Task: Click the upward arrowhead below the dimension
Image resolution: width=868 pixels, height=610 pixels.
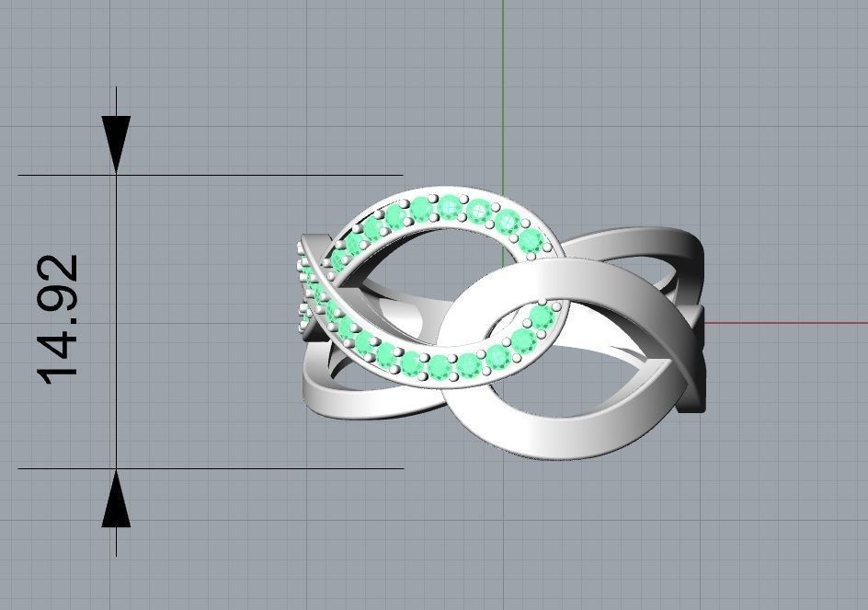Action: point(116,498)
